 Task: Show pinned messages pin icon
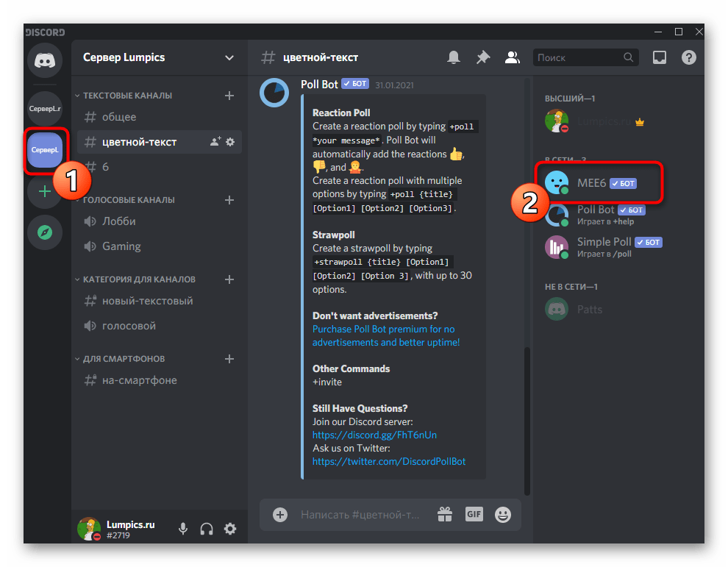(483, 57)
